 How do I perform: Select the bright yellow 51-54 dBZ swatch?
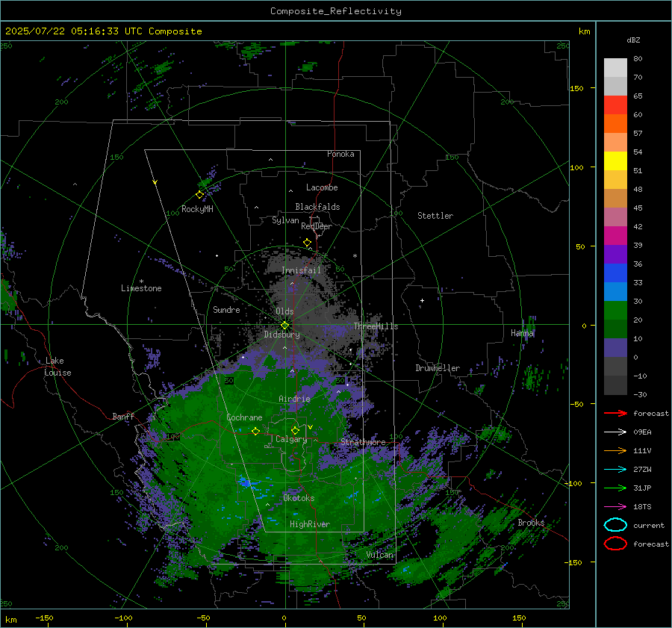615,161
